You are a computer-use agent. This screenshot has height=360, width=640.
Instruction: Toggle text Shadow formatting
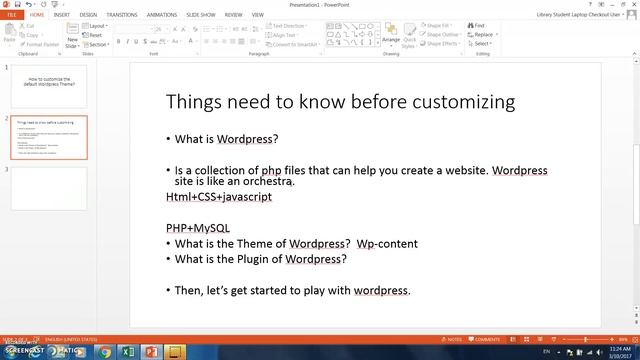(x=145, y=41)
